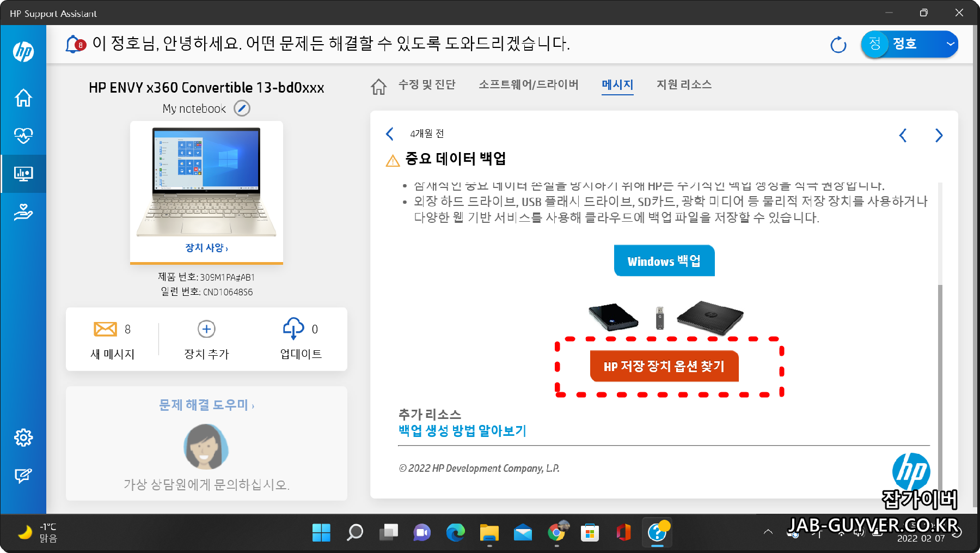980x553 pixels.
Task: Open the Mail app on taskbar
Action: [x=523, y=532]
